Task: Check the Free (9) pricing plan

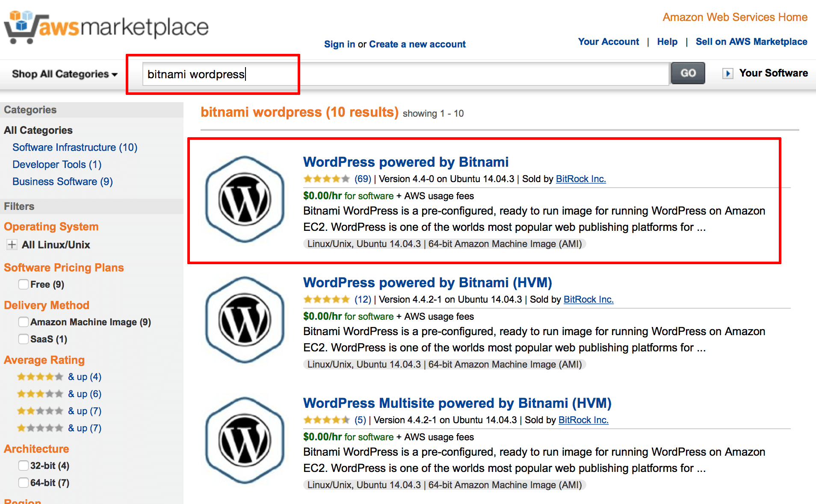Action: (24, 284)
